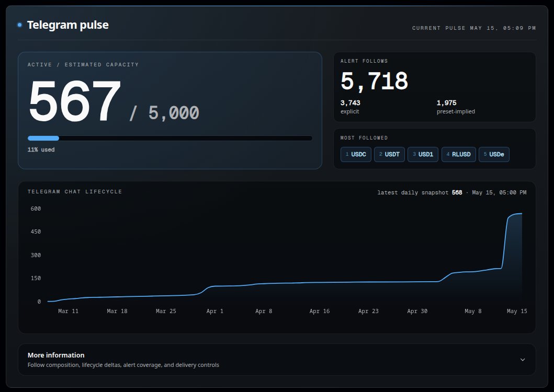Click the Apr 1 axis label
Image resolution: width=554 pixels, height=392 pixels.
(215, 311)
